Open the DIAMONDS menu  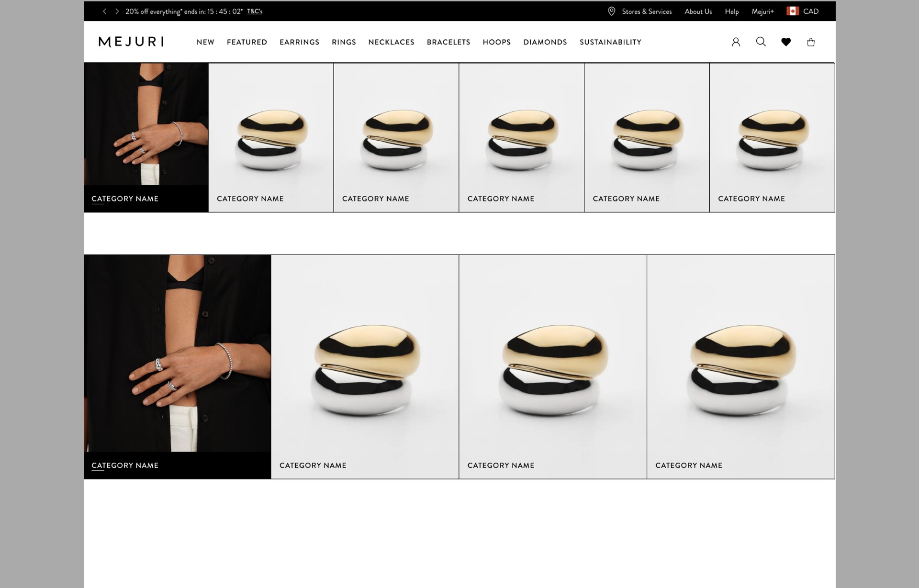click(545, 42)
